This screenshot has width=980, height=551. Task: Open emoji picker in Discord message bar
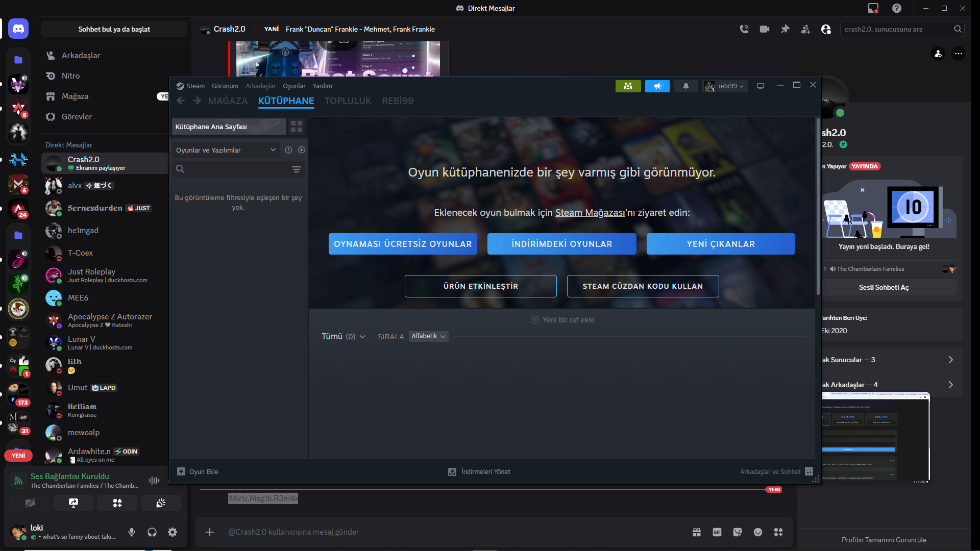(758, 532)
